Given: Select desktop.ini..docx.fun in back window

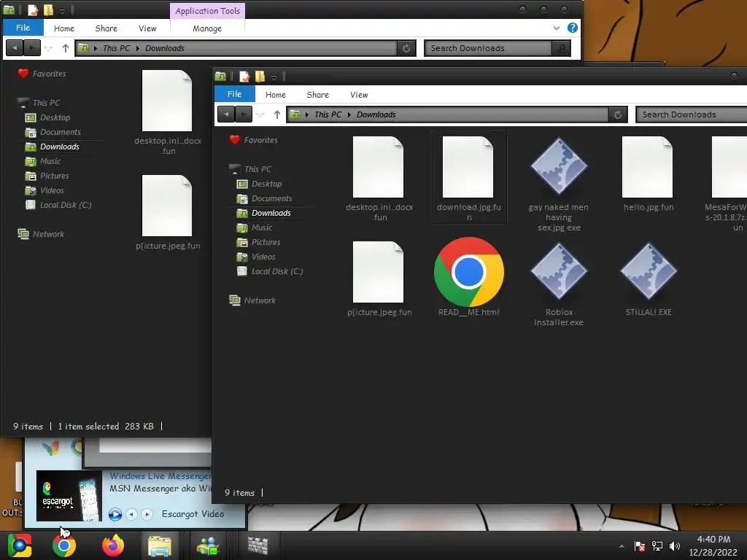Looking at the screenshot, I should tap(168, 112).
